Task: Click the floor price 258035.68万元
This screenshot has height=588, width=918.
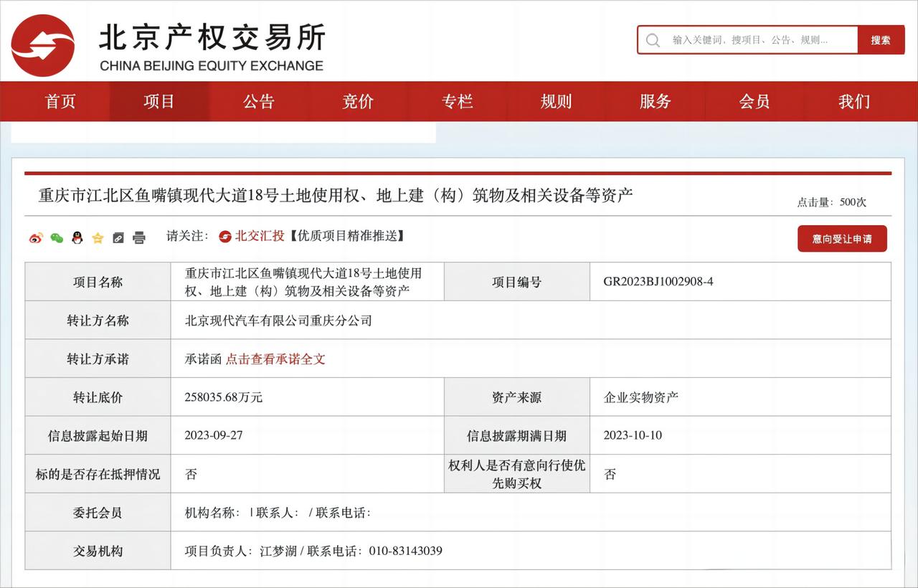Action: (224, 397)
